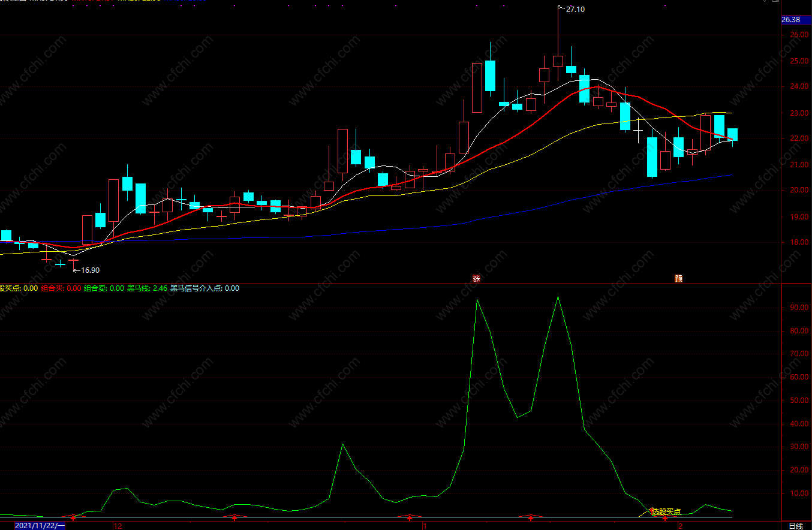Click the 黑马信号介入点: 0.00 label
812x530 pixels.
[204, 288]
